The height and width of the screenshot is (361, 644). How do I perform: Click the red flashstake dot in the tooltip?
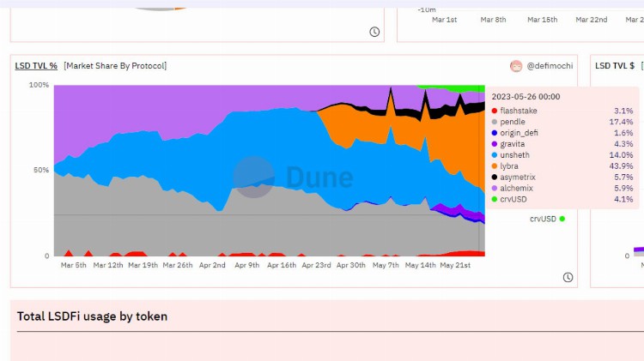click(x=495, y=111)
